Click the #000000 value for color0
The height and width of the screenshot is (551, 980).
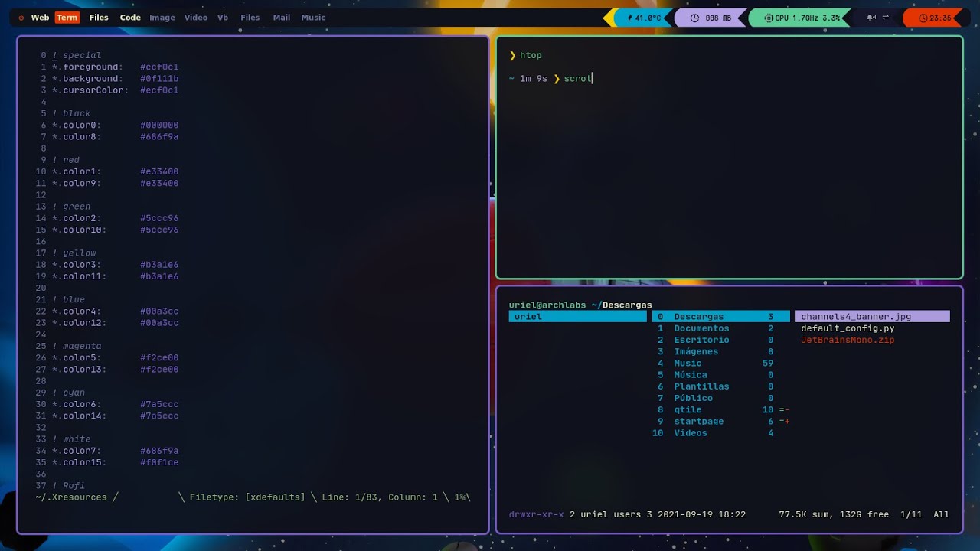(159, 126)
